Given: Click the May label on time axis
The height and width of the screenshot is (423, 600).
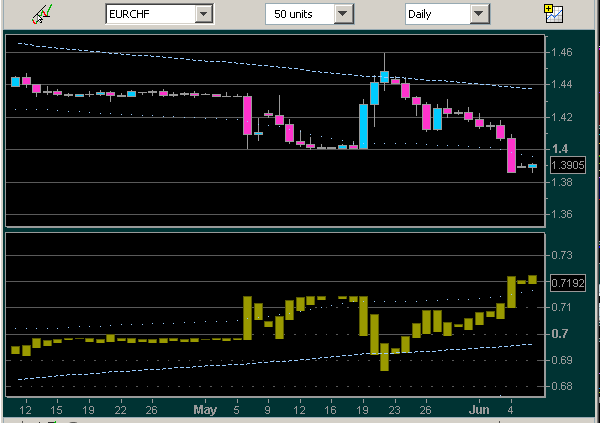Looking at the screenshot, I should tap(205, 409).
